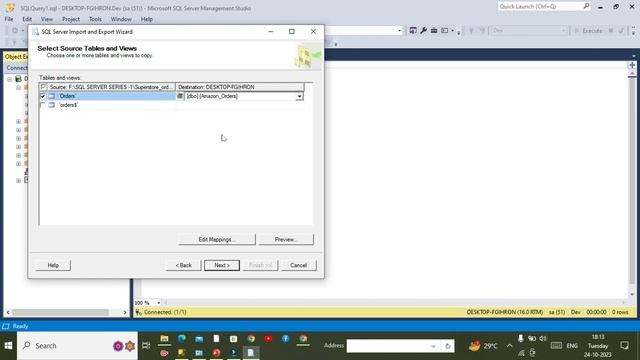Click the window layout icon in SSMS toolbar

[445, 31]
